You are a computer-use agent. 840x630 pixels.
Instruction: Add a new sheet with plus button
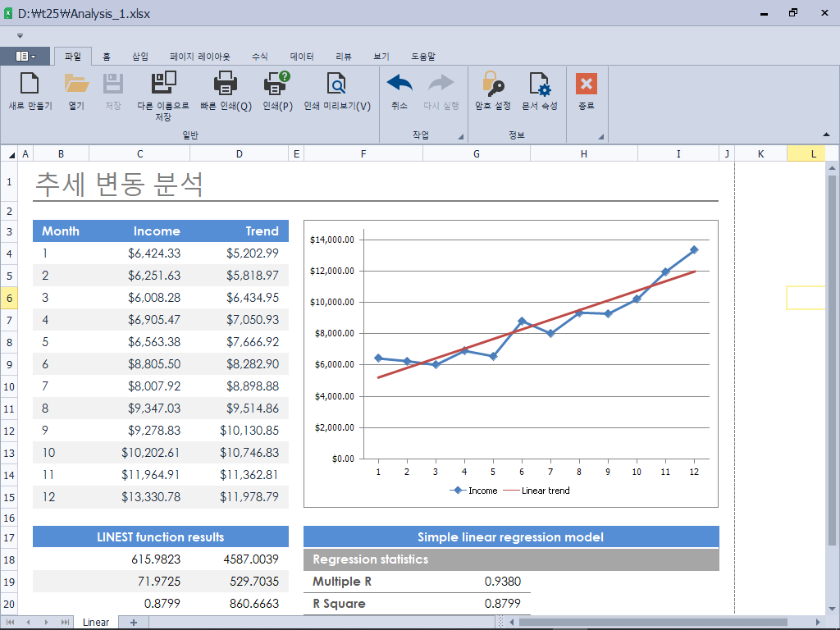click(x=134, y=622)
